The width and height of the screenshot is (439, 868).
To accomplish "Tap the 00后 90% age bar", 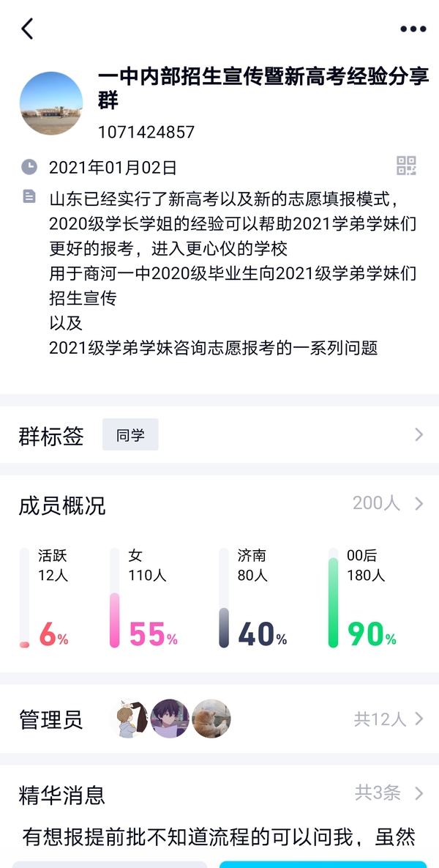I will point(334,602).
